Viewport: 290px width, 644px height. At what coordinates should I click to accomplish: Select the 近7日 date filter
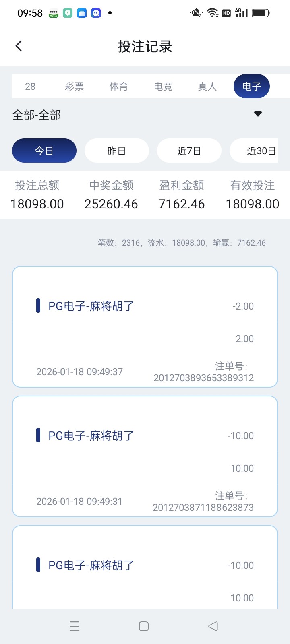pos(189,151)
